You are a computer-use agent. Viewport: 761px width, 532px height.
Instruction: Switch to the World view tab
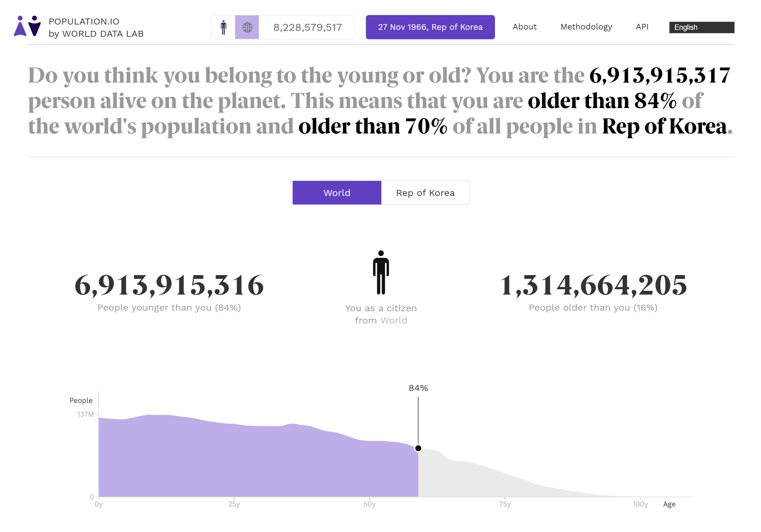pos(337,193)
